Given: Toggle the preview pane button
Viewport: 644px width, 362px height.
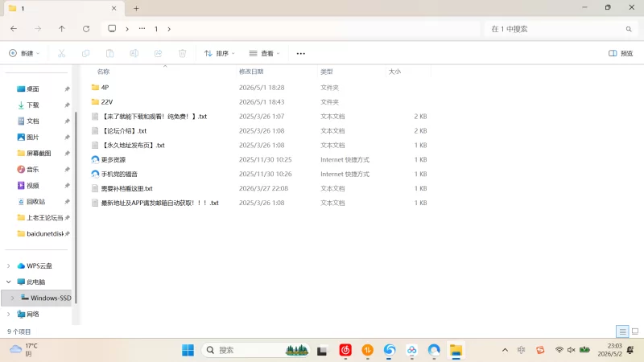Looking at the screenshot, I should coord(621,53).
